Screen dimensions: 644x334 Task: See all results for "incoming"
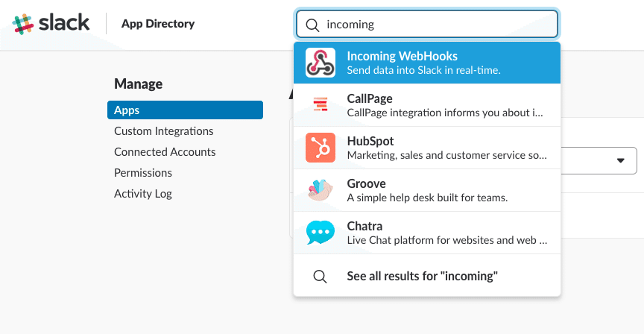(x=422, y=276)
